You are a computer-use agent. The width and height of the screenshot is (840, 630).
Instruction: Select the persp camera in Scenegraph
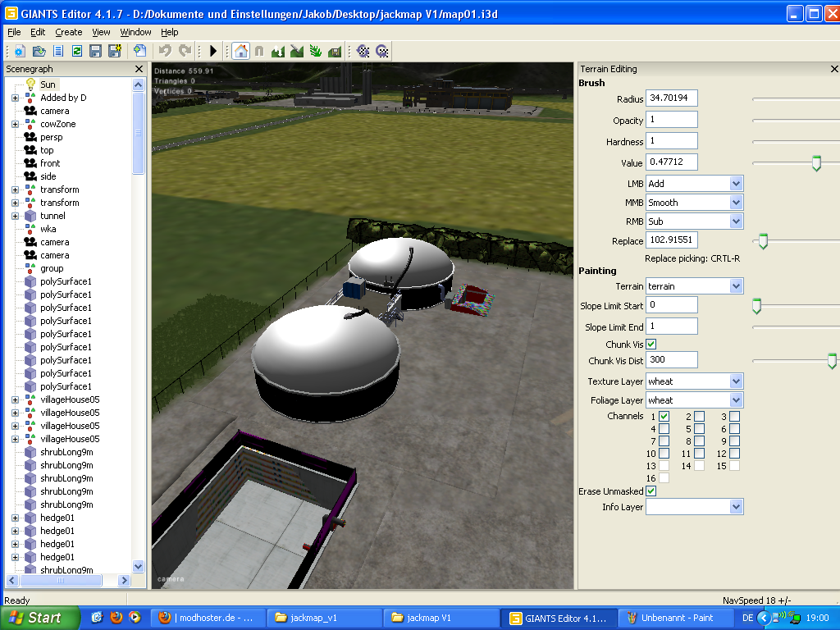point(52,137)
